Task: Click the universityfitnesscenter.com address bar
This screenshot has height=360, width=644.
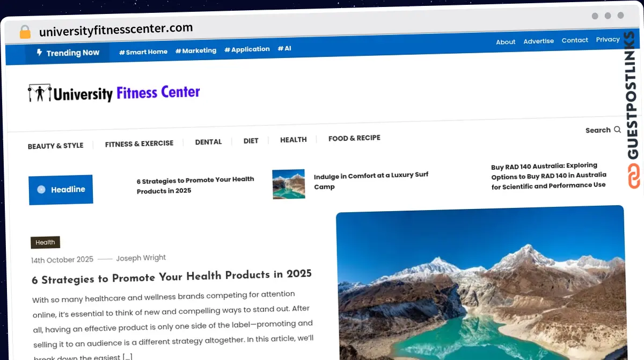Action: [x=116, y=30]
